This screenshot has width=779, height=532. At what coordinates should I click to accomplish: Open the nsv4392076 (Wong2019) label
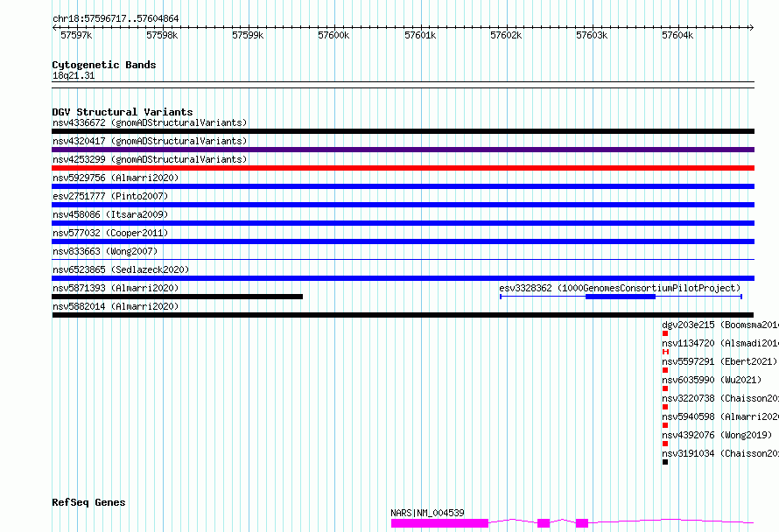[717, 435]
